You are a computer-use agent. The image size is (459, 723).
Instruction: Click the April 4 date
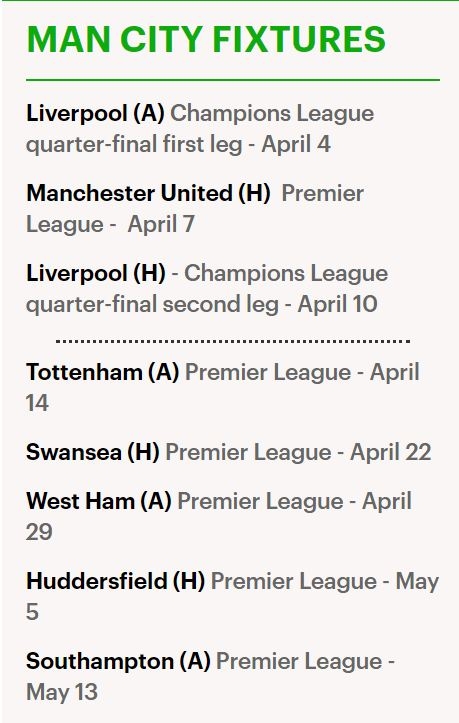pyautogui.click(x=296, y=144)
